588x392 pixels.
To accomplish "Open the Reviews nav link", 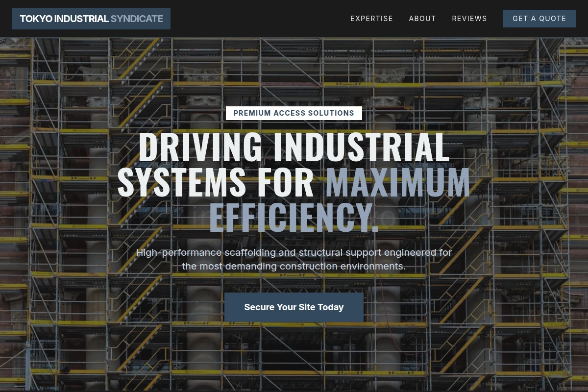I will 469,19.
